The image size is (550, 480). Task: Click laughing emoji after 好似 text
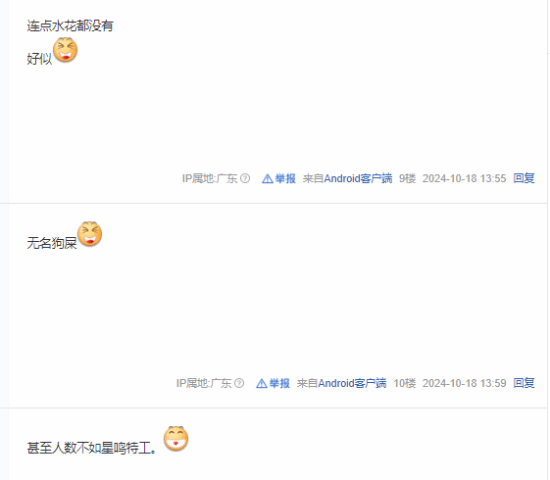pyautogui.click(x=65, y=50)
